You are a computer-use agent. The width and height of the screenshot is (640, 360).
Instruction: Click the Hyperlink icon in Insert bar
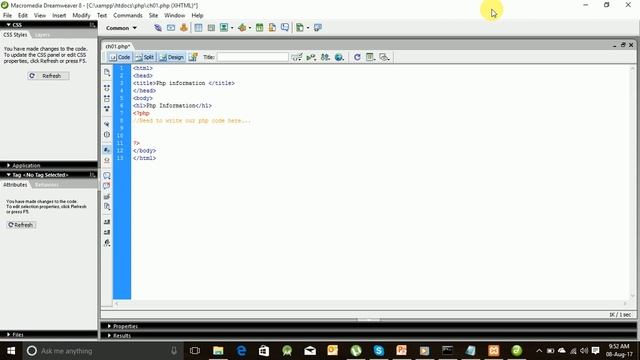(158, 28)
